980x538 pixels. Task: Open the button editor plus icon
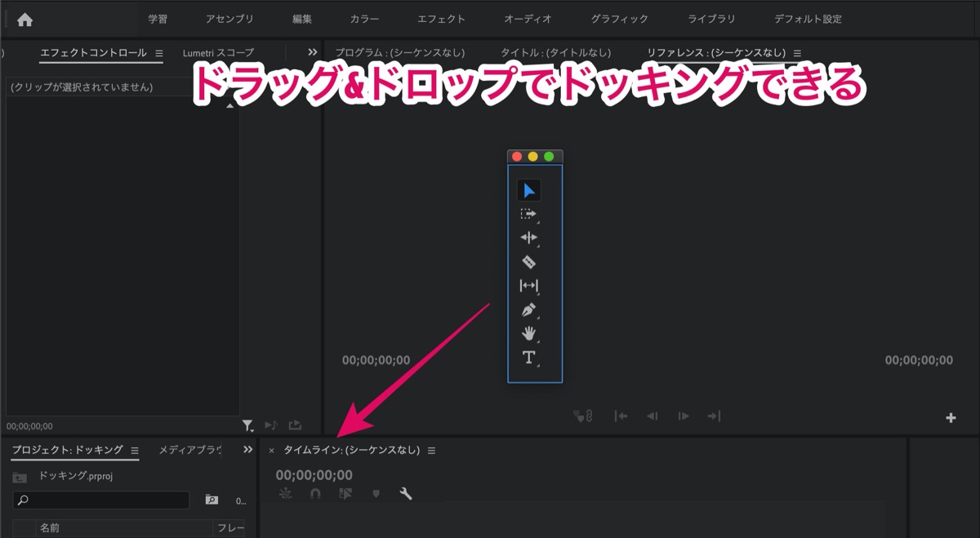951,418
